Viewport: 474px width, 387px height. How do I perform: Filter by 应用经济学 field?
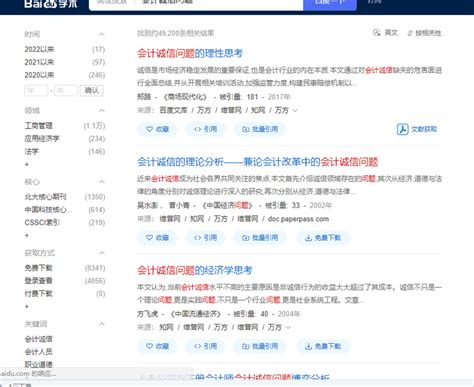[x=42, y=139]
